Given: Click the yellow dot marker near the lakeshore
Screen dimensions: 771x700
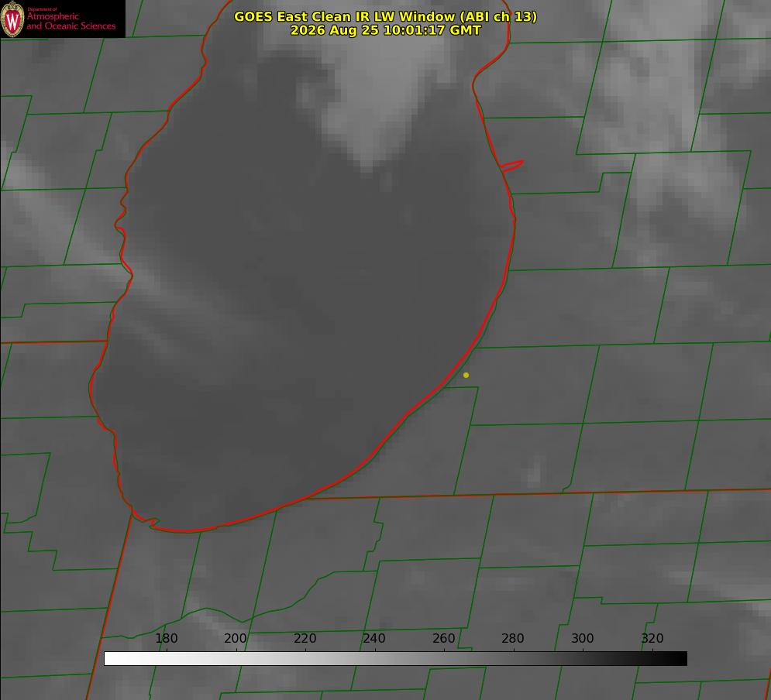Looking at the screenshot, I should click(x=466, y=375).
